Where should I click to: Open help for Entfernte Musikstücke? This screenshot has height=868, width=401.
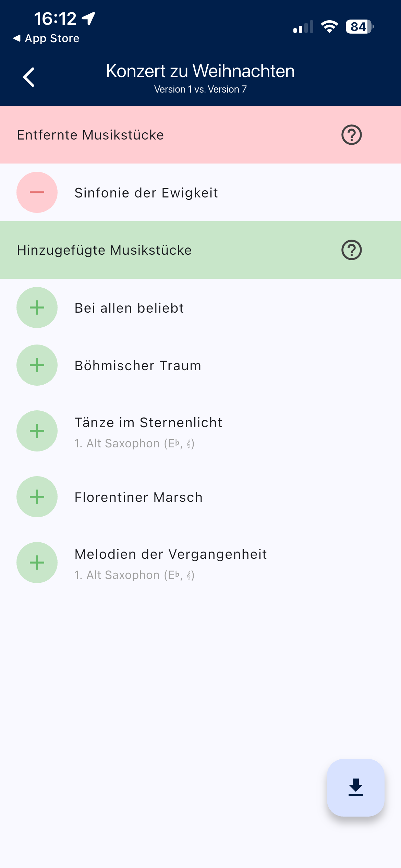351,135
